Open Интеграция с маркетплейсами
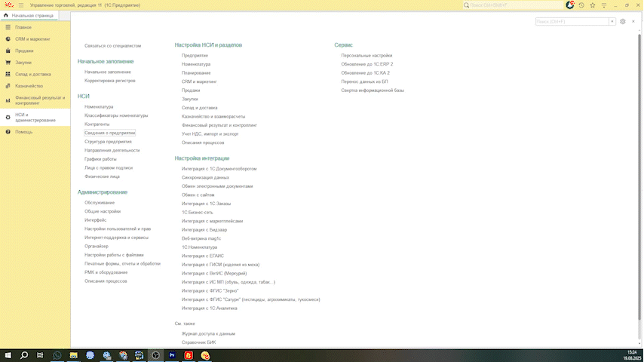This screenshot has height=362, width=644. (x=212, y=221)
